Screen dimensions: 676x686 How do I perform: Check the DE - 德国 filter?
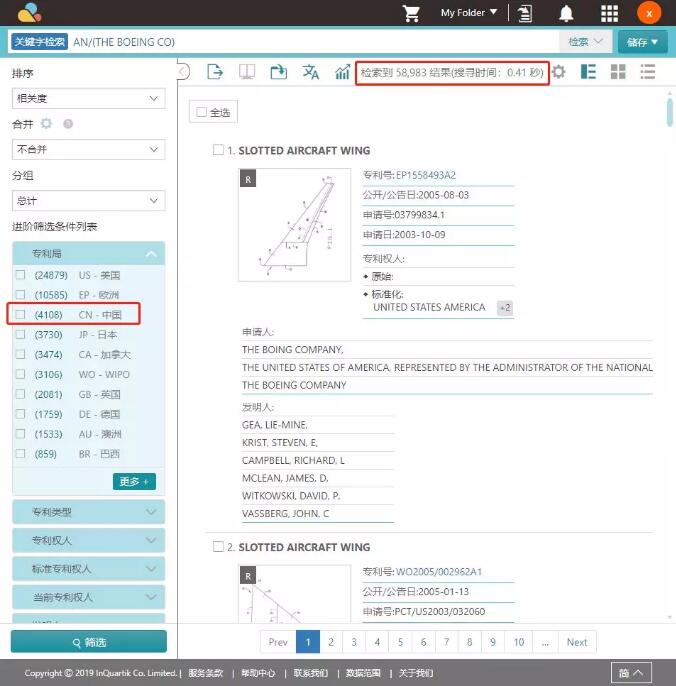click(x=20, y=414)
